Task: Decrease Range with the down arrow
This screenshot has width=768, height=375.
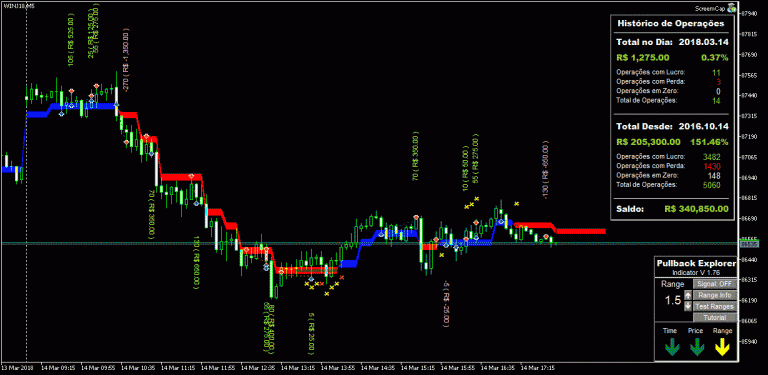Action: point(688,306)
